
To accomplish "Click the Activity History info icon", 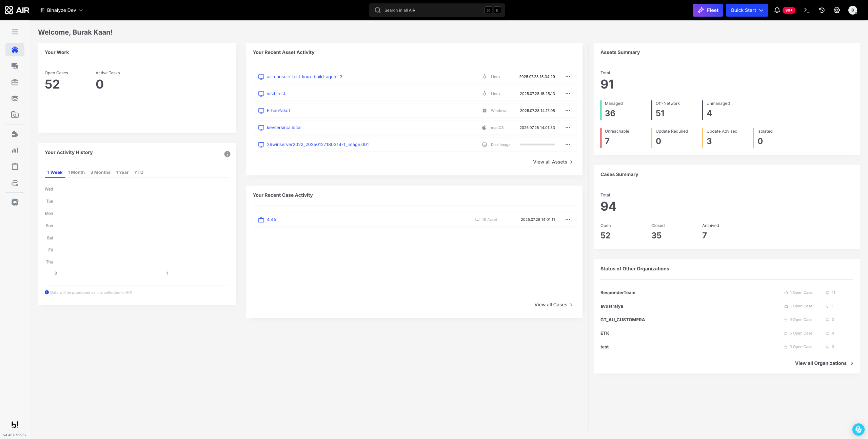I will pyautogui.click(x=227, y=154).
